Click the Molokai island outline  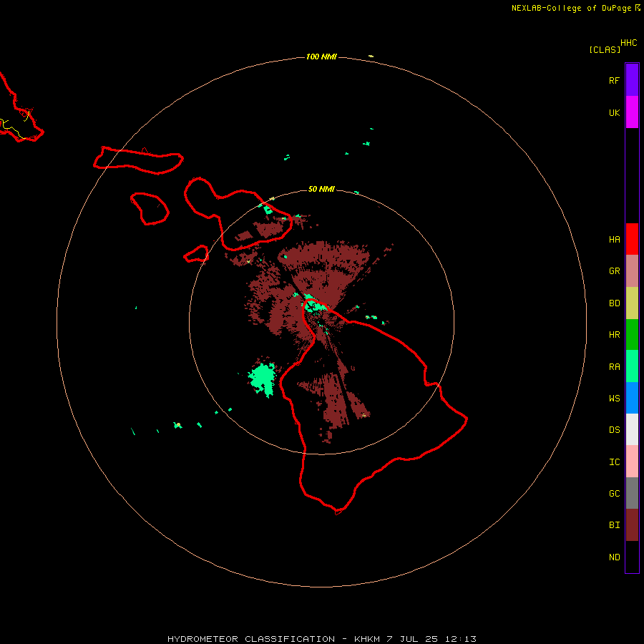click(138, 160)
